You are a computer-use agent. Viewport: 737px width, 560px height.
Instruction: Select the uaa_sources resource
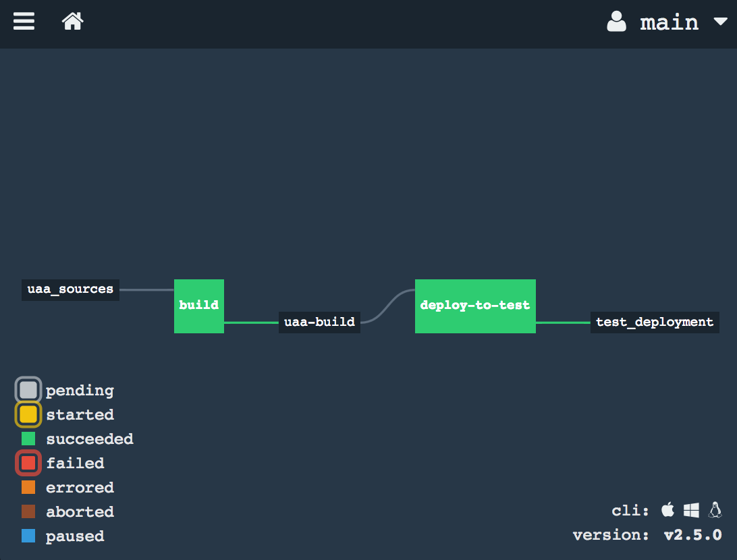pos(70,289)
